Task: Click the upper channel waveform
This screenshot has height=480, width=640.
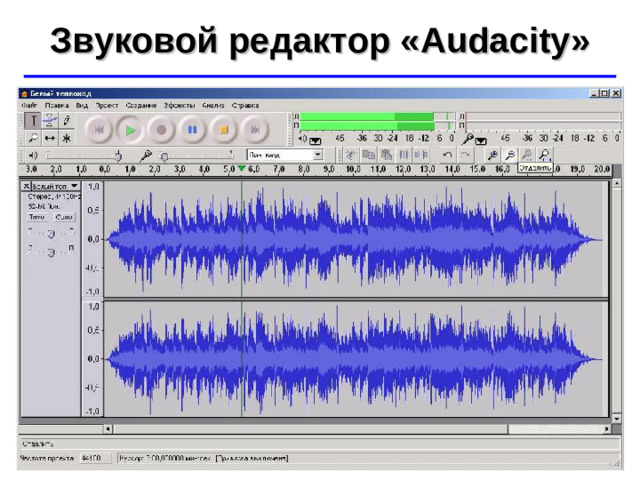Action: pyautogui.click(x=356, y=240)
